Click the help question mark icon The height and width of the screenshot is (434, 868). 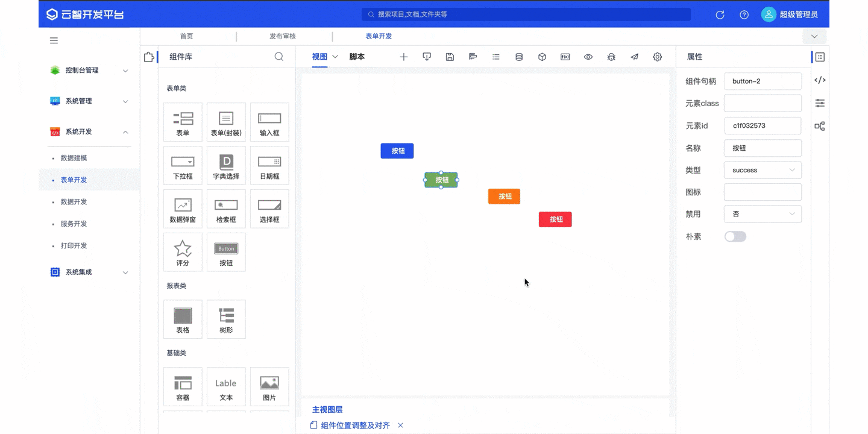point(744,14)
